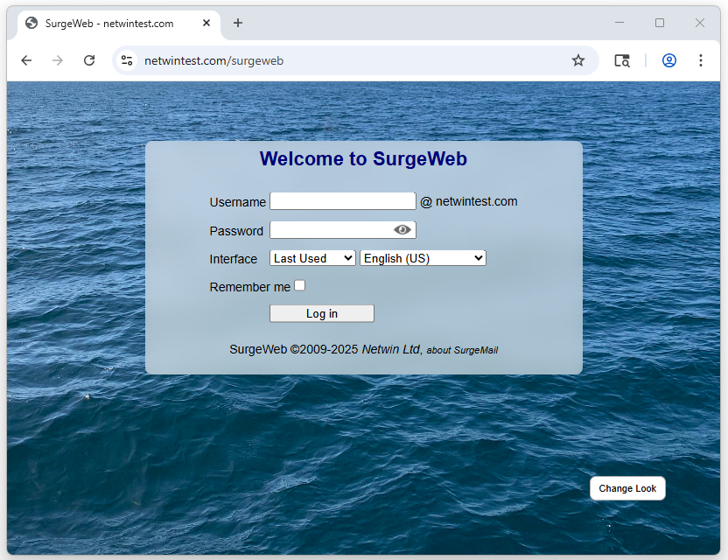Viewport: 728px width, 560px height.
Task: Open the Netwin Ltd link
Action: pyautogui.click(x=390, y=349)
